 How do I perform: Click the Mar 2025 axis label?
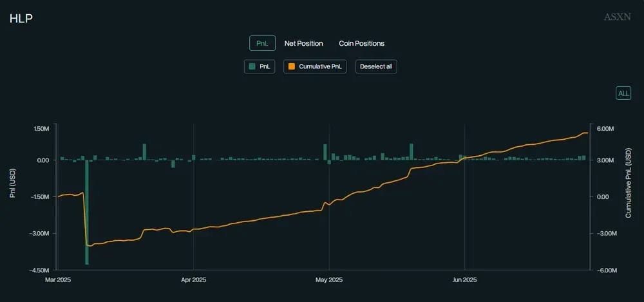[x=58, y=280]
